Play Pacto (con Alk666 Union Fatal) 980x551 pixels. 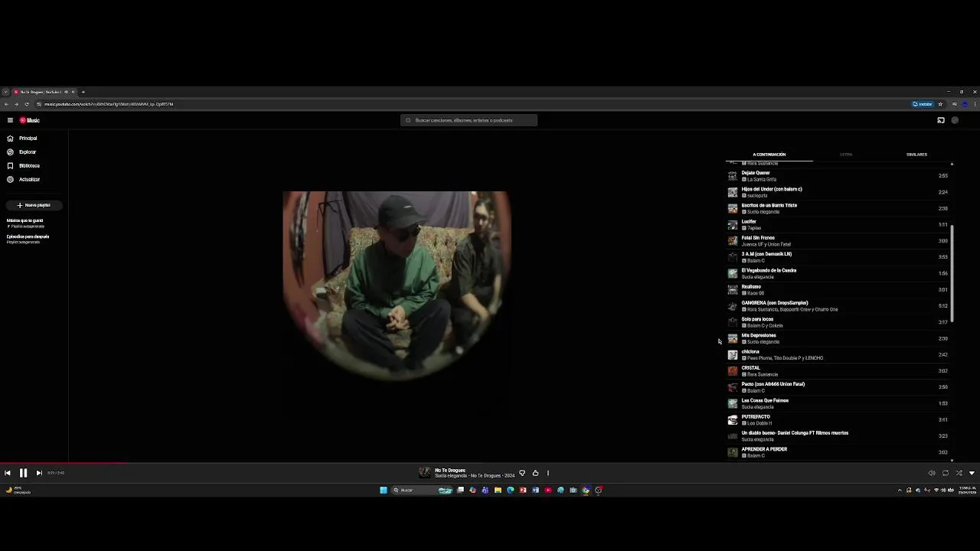click(837, 387)
